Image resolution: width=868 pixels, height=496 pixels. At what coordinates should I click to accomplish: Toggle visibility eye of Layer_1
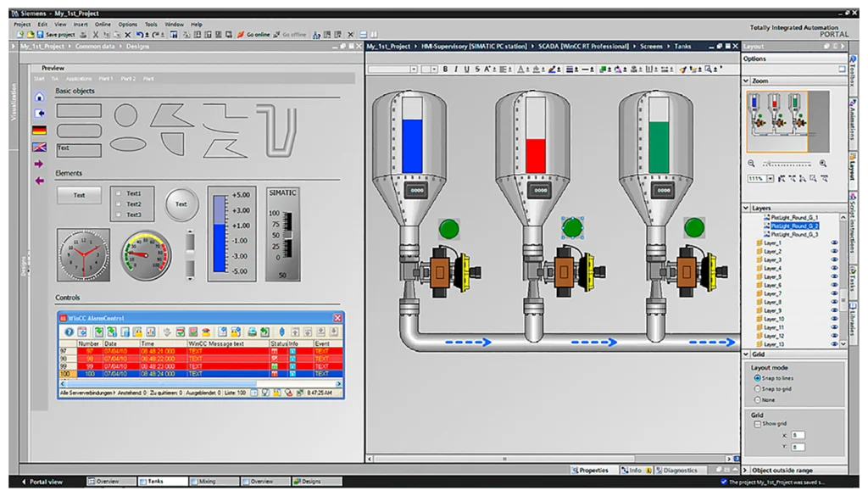834,243
